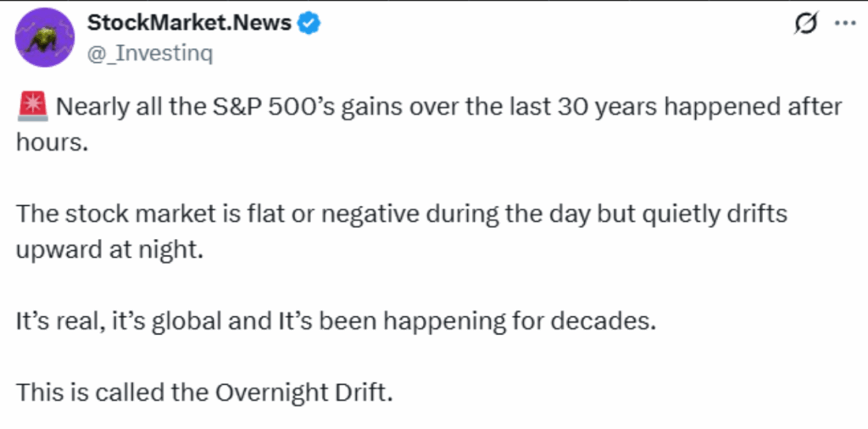Click the line "This is called the Overnight Drift."
Screen dimensions: 868x429
click(205, 392)
